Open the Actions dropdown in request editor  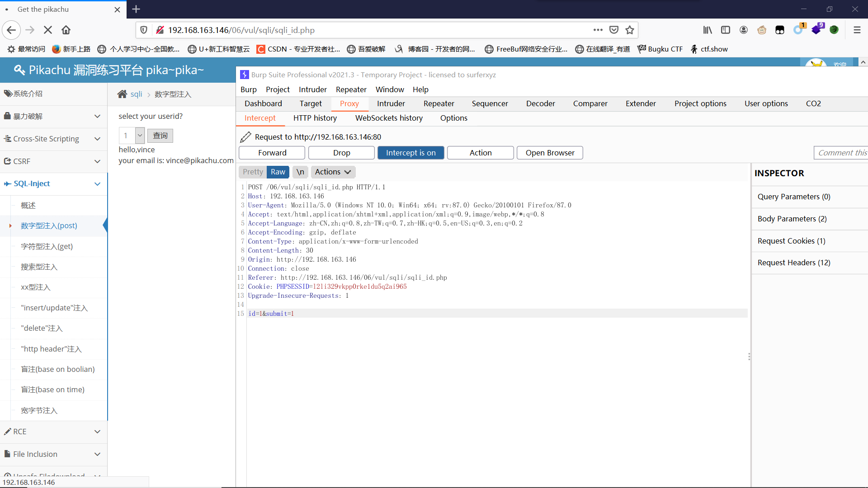(x=333, y=172)
